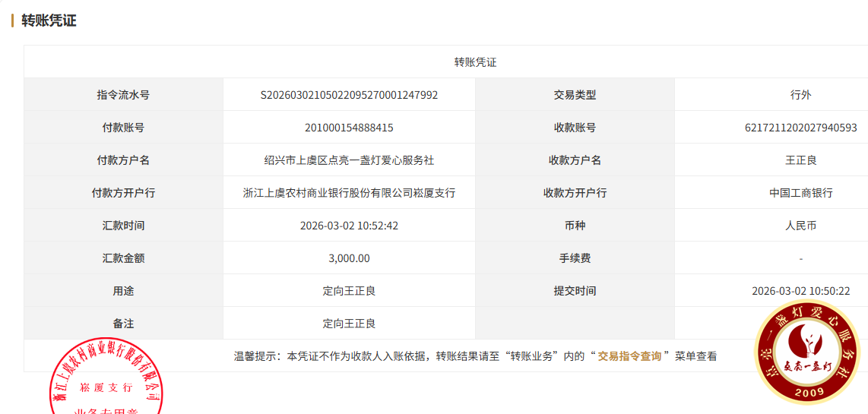Click the transaction type value 行外
The height and width of the screenshot is (414, 868).
[x=800, y=95]
